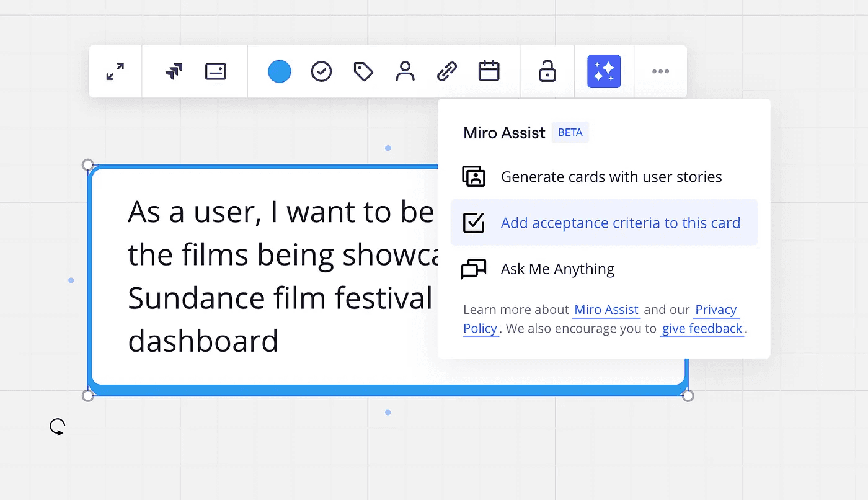Click the expand card icon in toolbar
This screenshot has height=500, width=868.
tap(115, 71)
